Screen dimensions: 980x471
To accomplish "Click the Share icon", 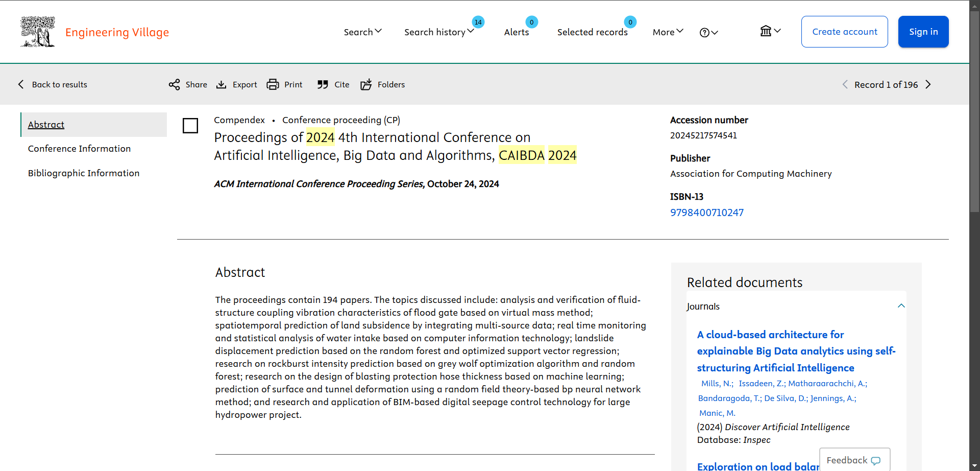I will [174, 85].
